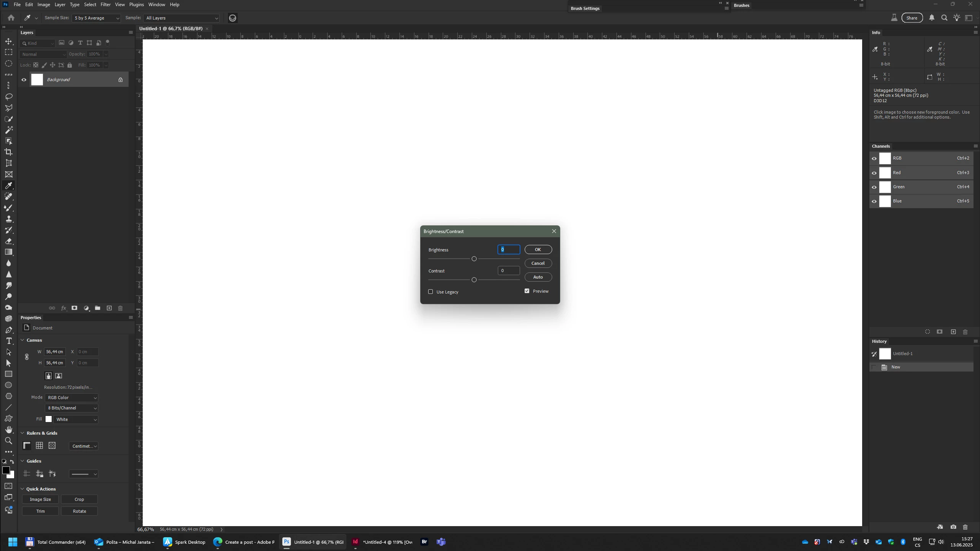Select the Horizontal Type tool
The width and height of the screenshot is (980, 551).
[x=8, y=341]
